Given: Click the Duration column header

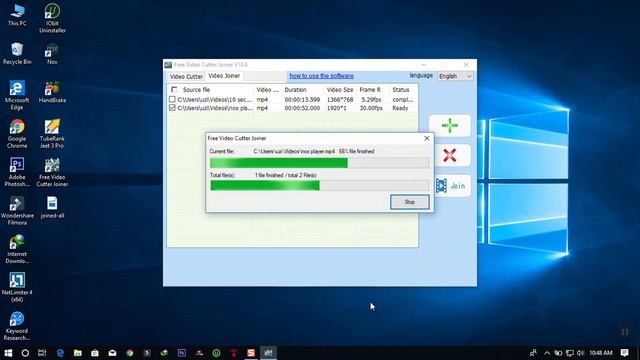Looking at the screenshot, I should 295,89.
